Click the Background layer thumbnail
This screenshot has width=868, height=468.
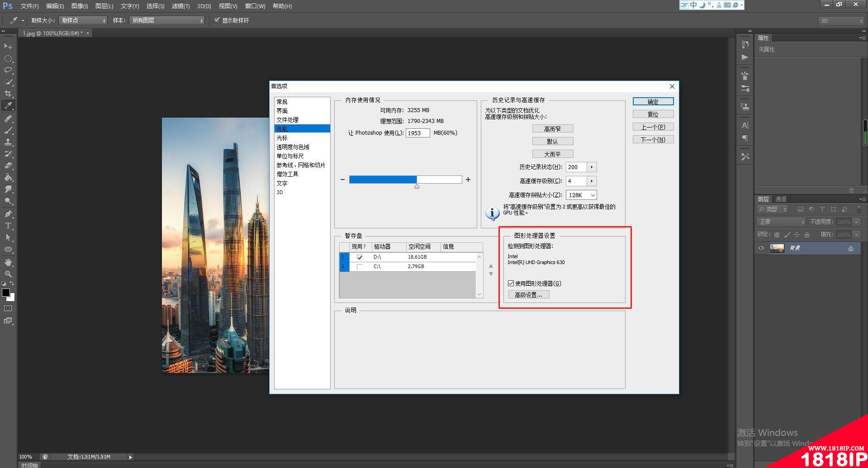777,248
